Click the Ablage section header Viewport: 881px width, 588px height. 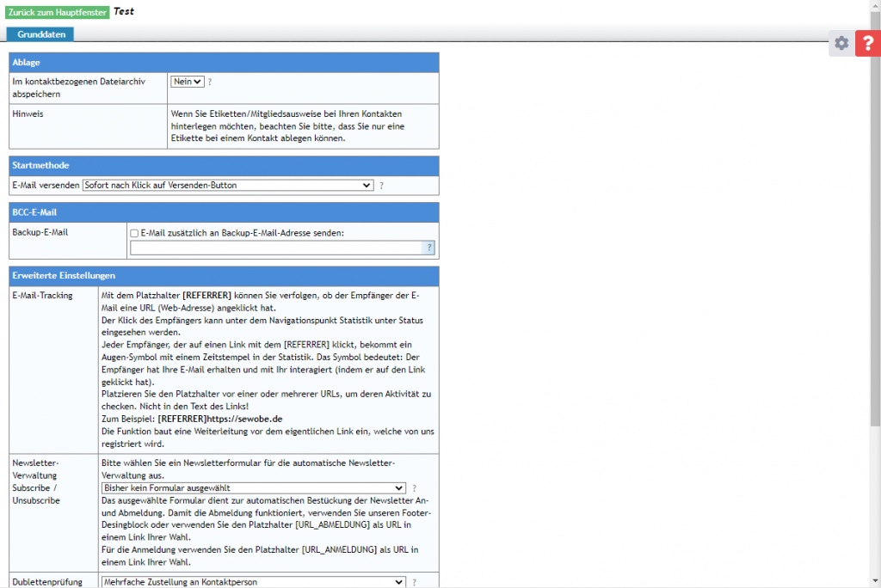224,63
